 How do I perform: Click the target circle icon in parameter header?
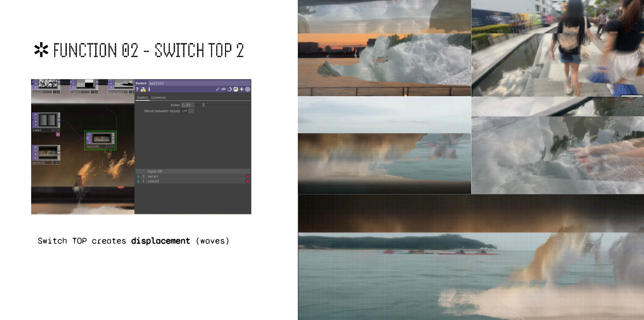[247, 89]
